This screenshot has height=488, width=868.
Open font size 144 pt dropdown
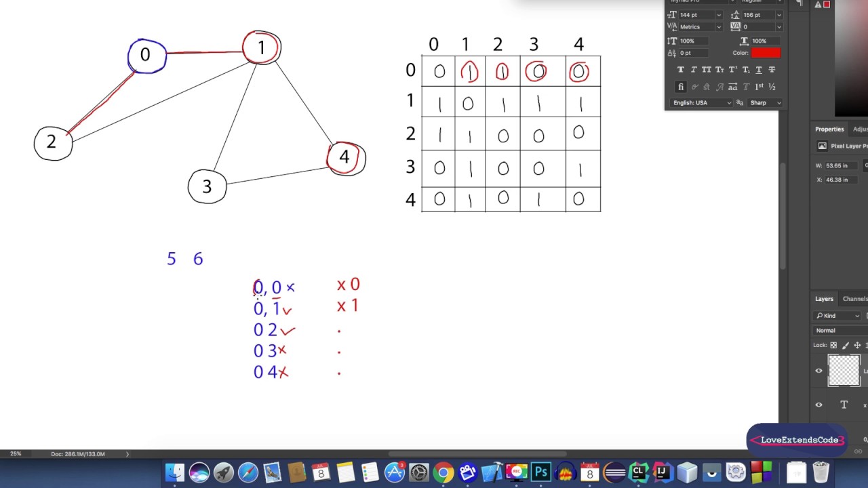719,15
